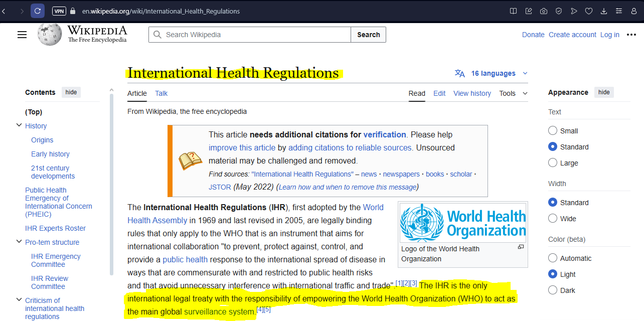Open the three-dot personal tools menu
Screen dimensions: 644x321
pyautogui.click(x=631, y=35)
